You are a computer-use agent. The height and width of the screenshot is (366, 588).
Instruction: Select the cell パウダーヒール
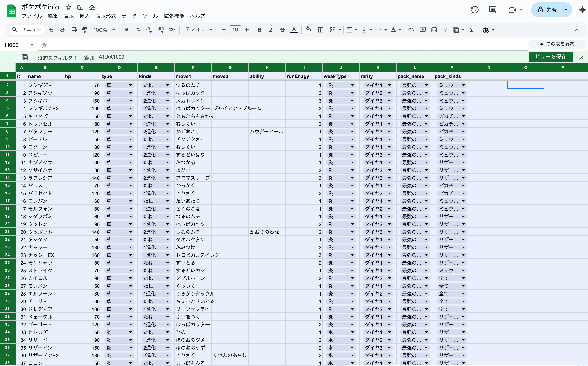tap(267, 131)
